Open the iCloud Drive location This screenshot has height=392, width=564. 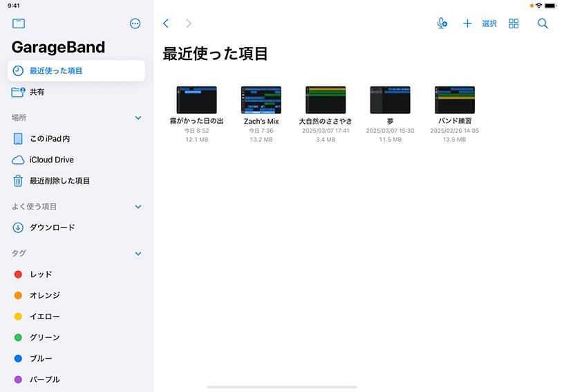(51, 160)
